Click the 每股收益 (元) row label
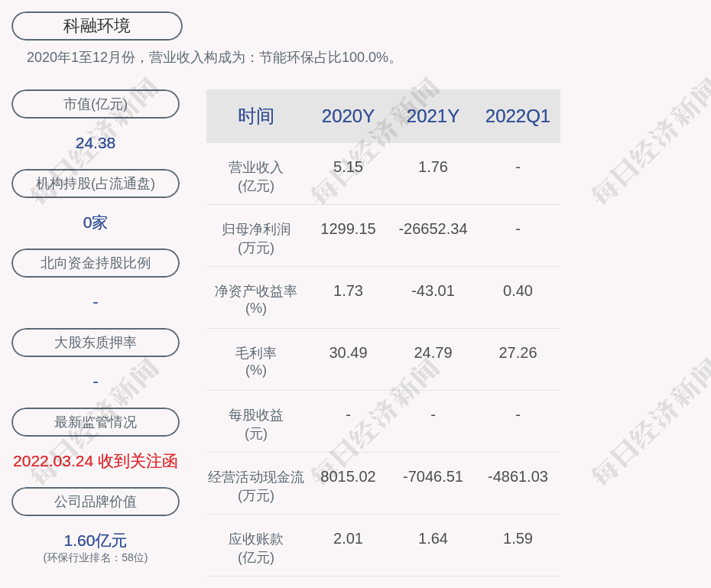This screenshot has width=711, height=588. 256,424
